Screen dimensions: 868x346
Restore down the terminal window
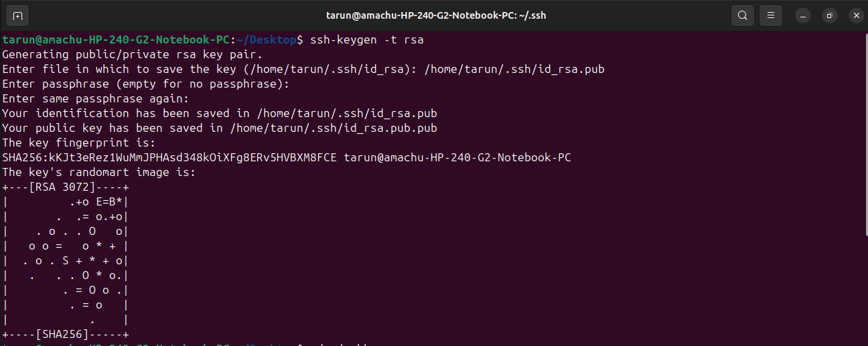point(830,15)
